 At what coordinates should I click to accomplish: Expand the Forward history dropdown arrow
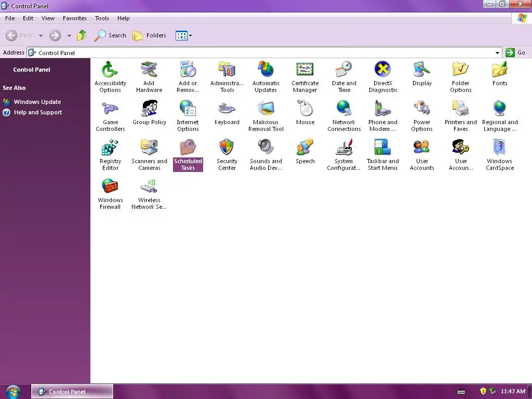click(69, 36)
